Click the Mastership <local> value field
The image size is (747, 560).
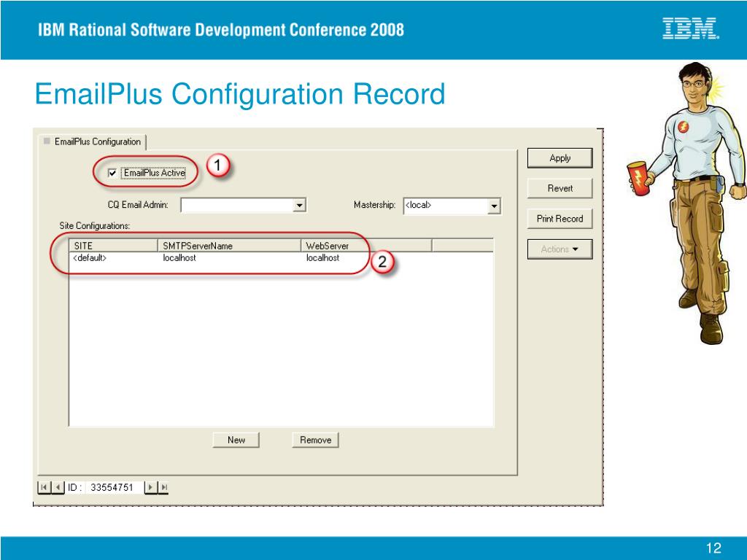tap(446, 206)
